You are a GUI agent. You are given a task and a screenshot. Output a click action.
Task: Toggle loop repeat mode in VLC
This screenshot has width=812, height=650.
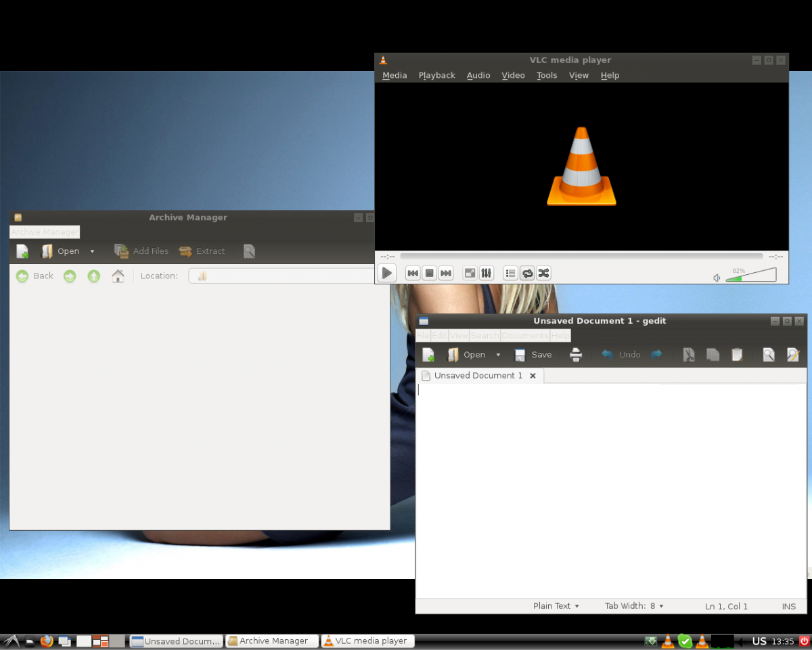coord(526,273)
